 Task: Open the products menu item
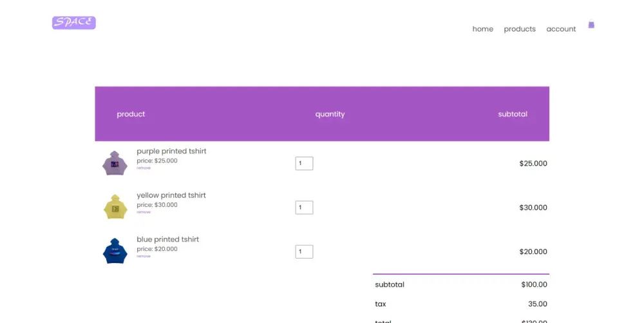(x=520, y=29)
